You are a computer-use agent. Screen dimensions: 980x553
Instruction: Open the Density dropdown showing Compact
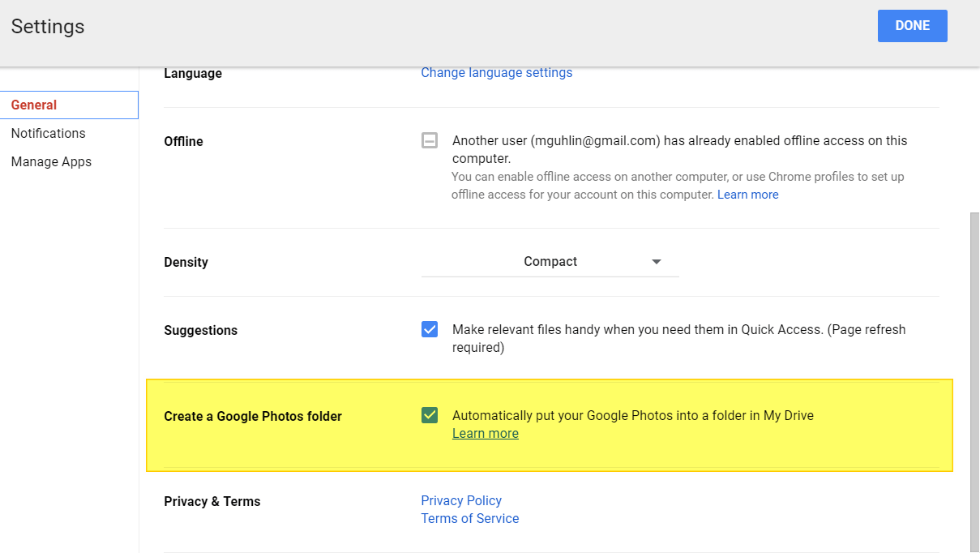[x=550, y=262]
